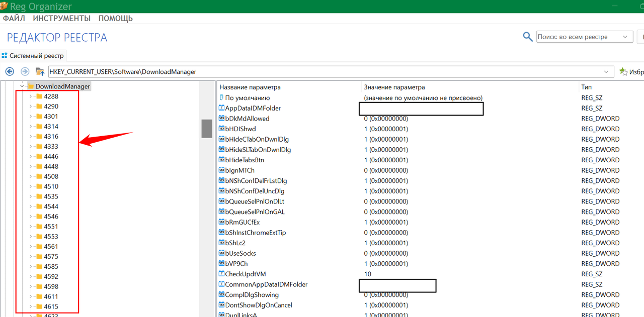Open the search scope dropdown

[625, 37]
